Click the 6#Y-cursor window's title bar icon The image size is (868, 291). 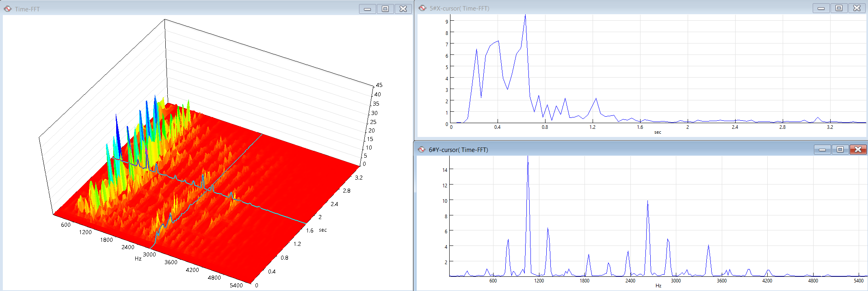click(422, 150)
